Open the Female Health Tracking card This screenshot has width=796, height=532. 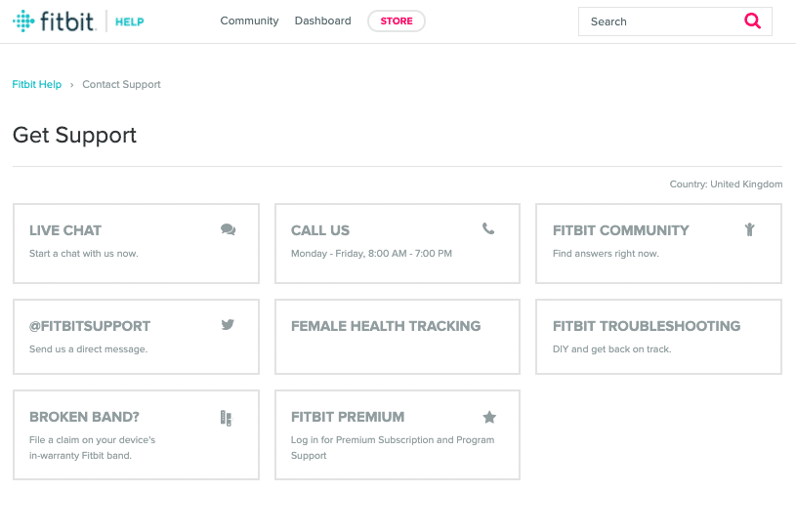[x=397, y=336]
